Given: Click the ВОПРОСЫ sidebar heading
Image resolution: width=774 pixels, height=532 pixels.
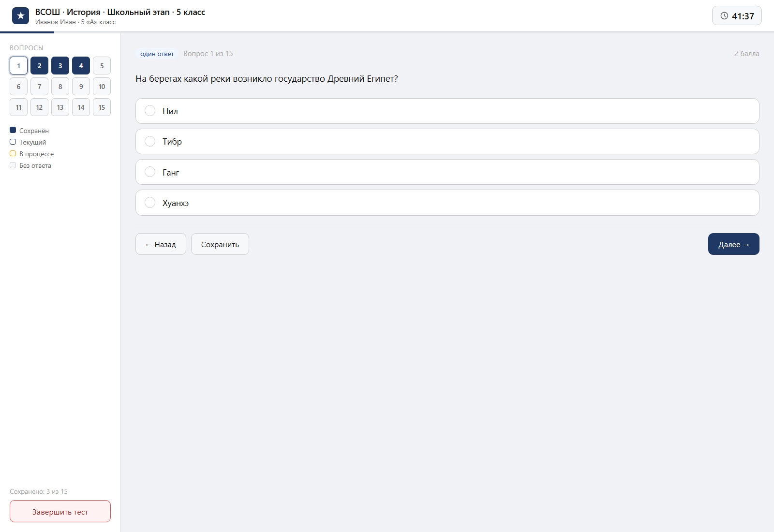Looking at the screenshot, I should [x=27, y=48].
